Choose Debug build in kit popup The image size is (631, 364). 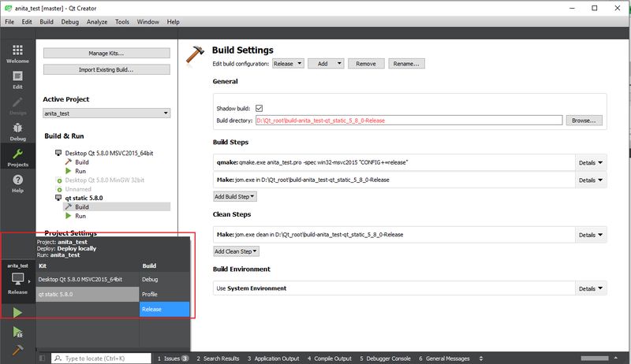pos(165,279)
